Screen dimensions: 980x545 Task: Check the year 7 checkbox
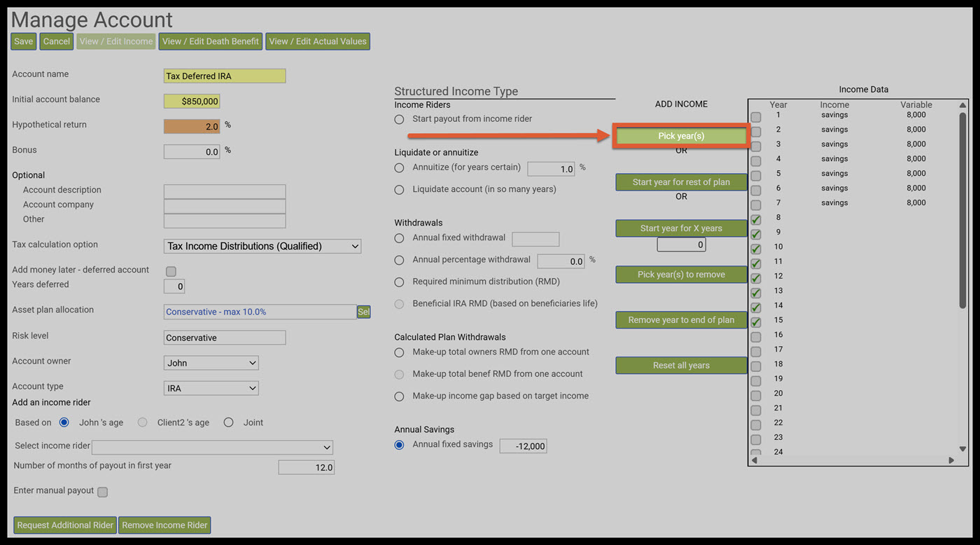tap(756, 205)
